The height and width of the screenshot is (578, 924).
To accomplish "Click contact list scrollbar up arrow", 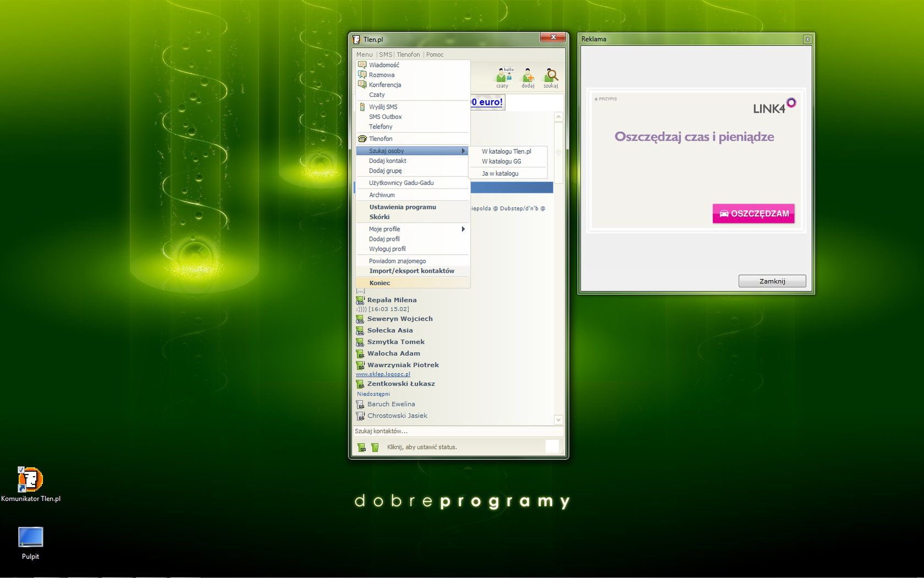I will (558, 117).
